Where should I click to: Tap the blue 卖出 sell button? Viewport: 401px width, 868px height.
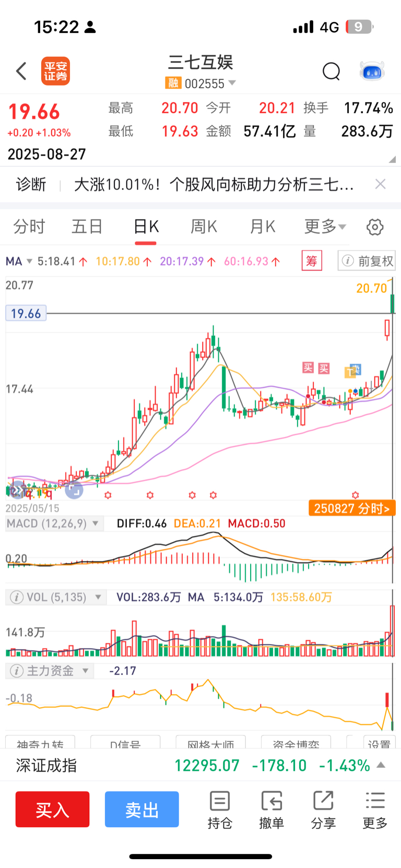click(x=142, y=809)
